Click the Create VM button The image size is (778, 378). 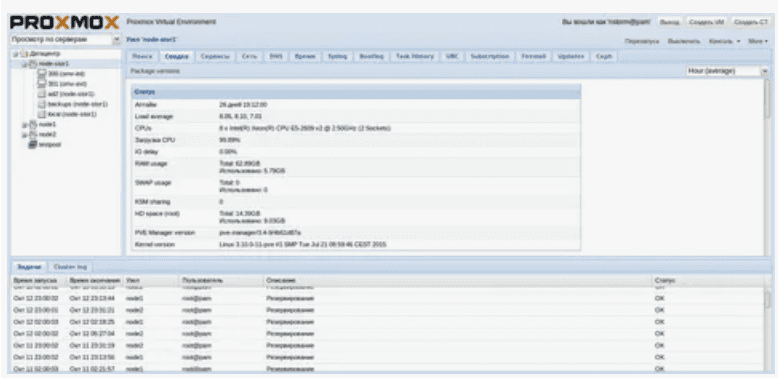coord(707,22)
